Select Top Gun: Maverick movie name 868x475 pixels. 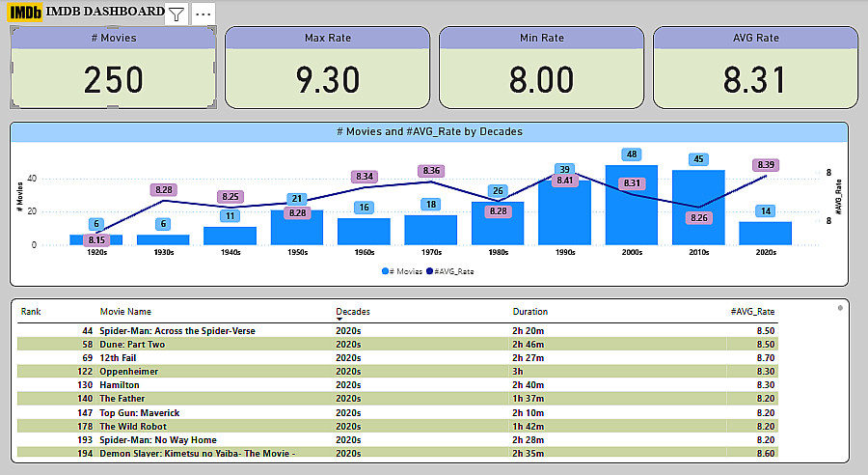(x=140, y=413)
